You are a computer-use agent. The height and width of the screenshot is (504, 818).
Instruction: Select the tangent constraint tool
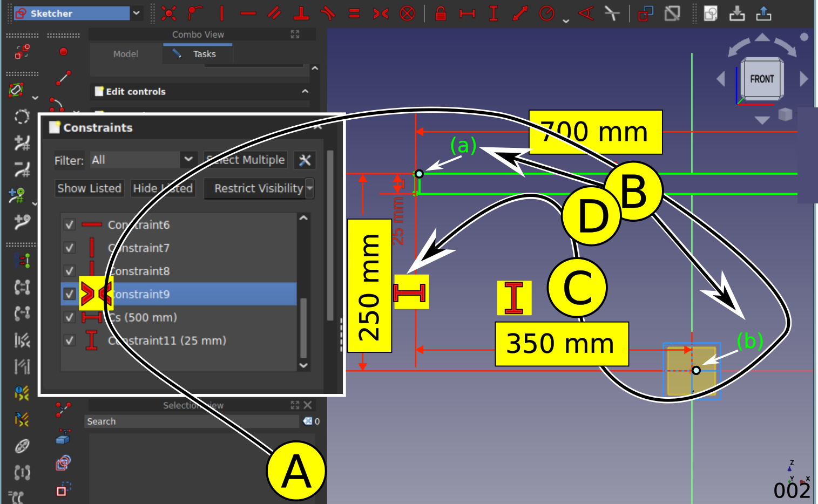(328, 13)
